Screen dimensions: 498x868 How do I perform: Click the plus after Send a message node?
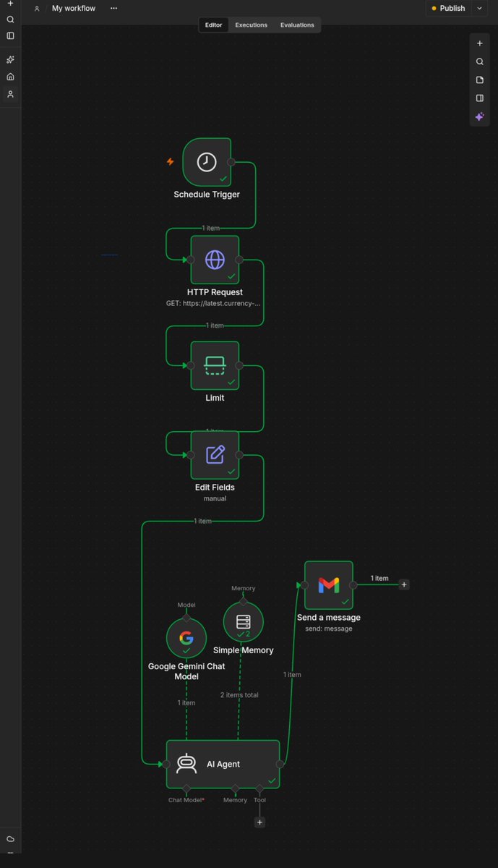click(x=404, y=584)
